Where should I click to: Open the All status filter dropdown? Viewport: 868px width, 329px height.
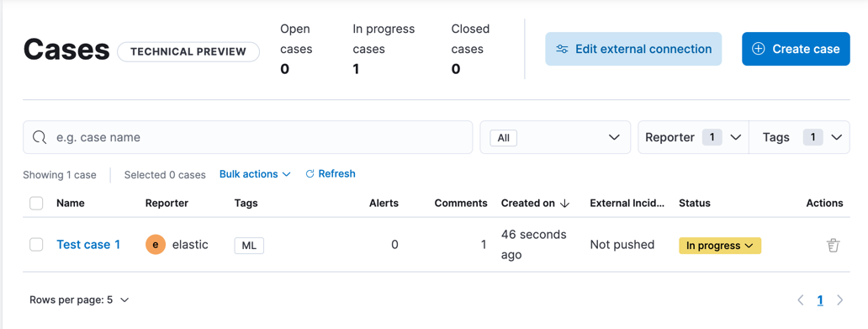pyautogui.click(x=555, y=137)
